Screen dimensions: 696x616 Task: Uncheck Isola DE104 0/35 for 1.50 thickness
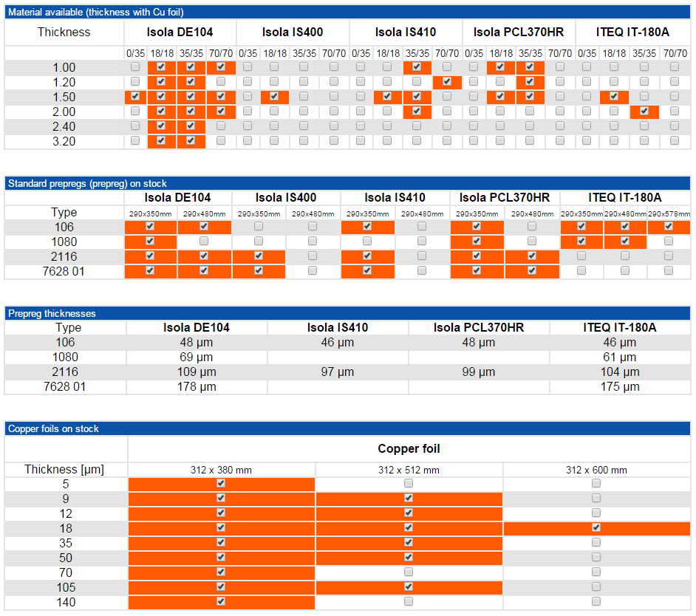[134, 97]
